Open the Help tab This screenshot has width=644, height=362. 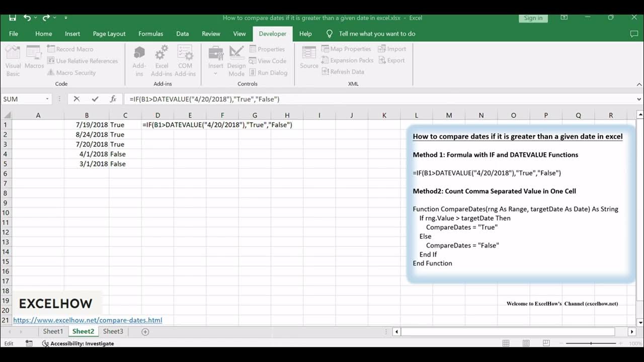point(305,34)
